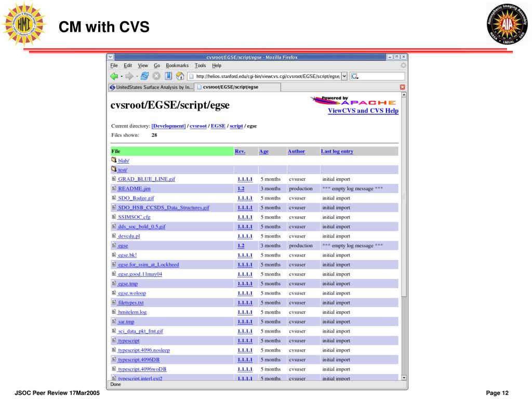Open the blah/ directory link
This screenshot has width=532, height=399.
pyautogui.click(x=124, y=161)
